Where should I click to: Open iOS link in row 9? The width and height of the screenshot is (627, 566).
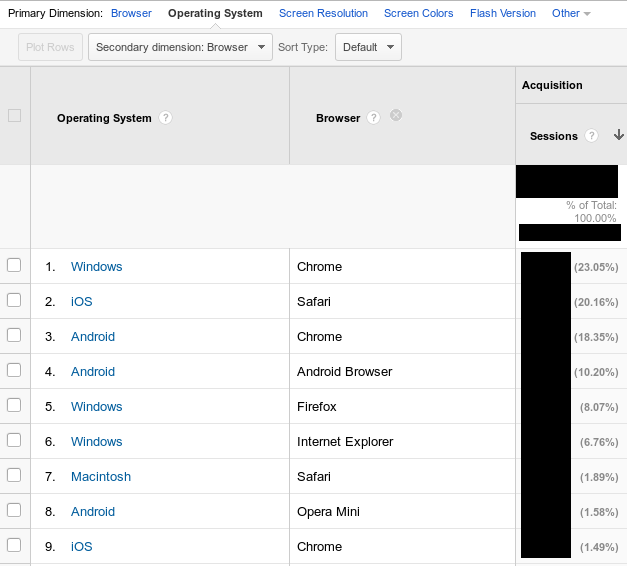82,546
